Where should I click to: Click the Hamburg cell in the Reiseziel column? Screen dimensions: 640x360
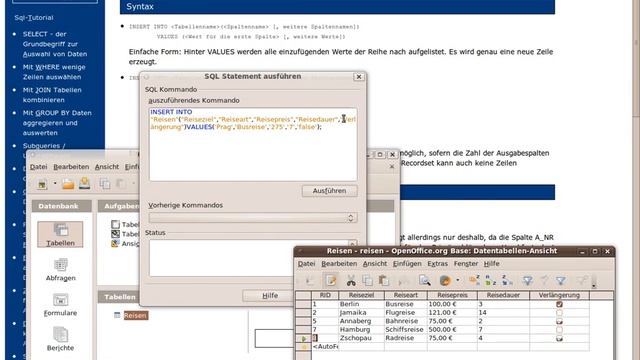pos(361,329)
